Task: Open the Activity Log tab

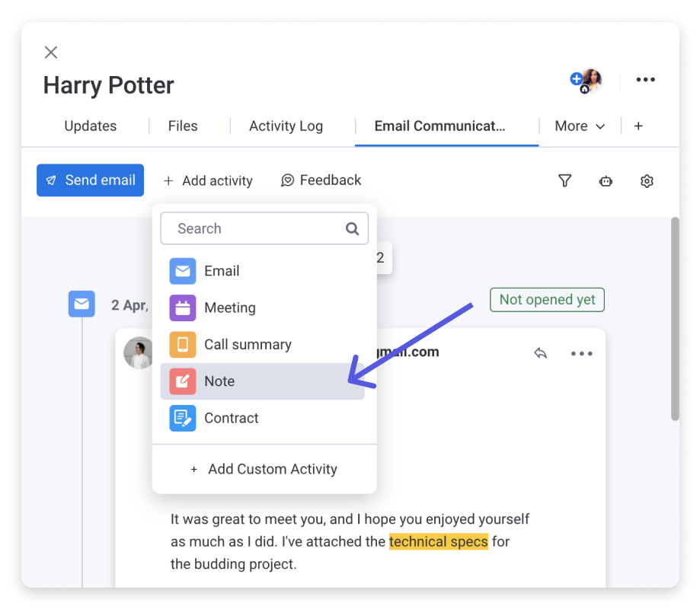Action: (286, 126)
